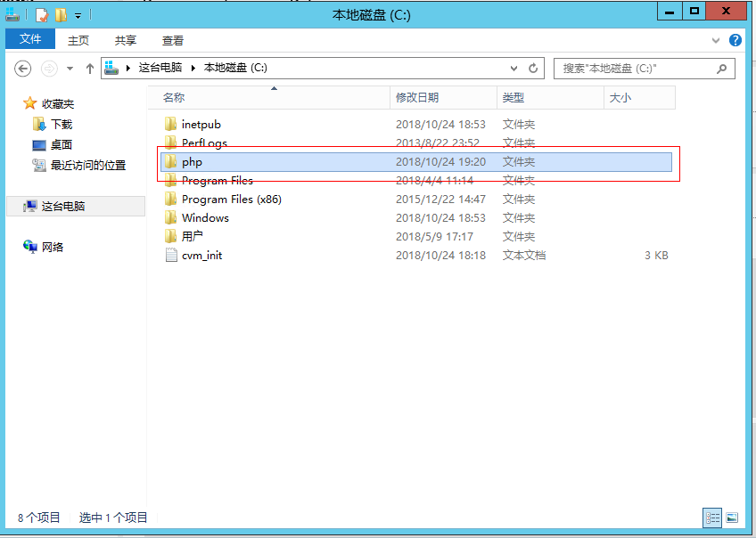Click New Folder icon in quick access toolbar

point(61,15)
